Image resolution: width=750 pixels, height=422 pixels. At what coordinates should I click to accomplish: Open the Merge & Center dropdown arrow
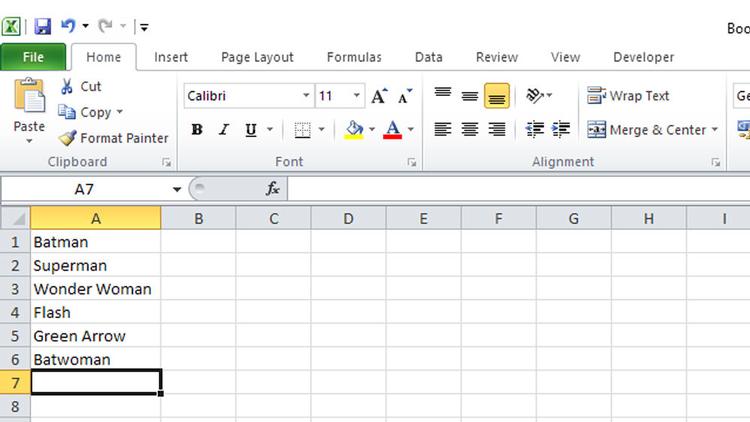(x=715, y=130)
